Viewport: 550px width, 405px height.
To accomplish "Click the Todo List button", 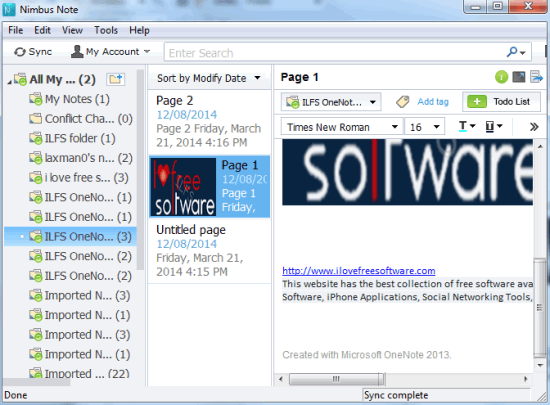I will coord(502,102).
